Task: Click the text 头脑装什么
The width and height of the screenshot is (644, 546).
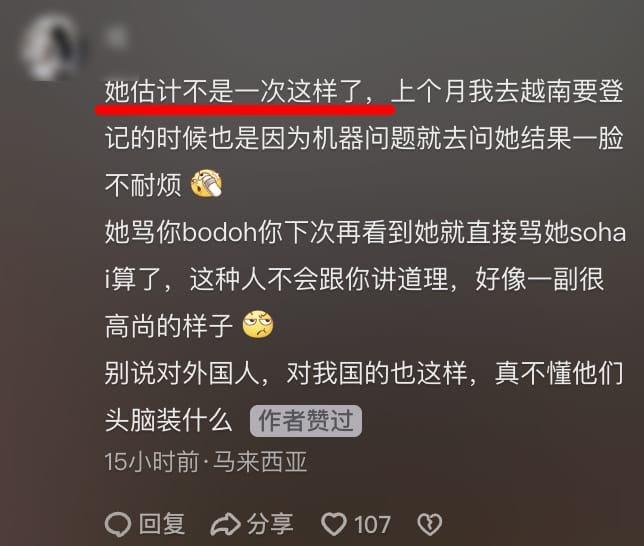Action: point(169,420)
